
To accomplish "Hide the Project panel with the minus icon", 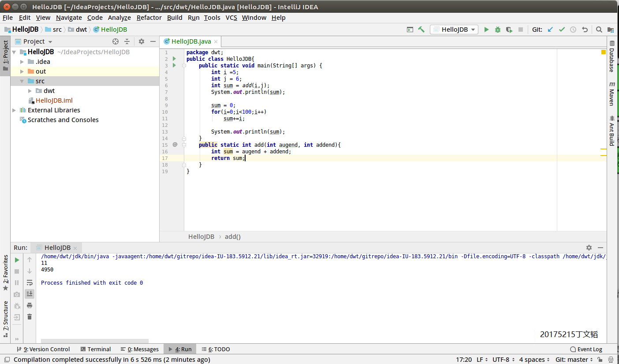I will [x=153, y=41].
